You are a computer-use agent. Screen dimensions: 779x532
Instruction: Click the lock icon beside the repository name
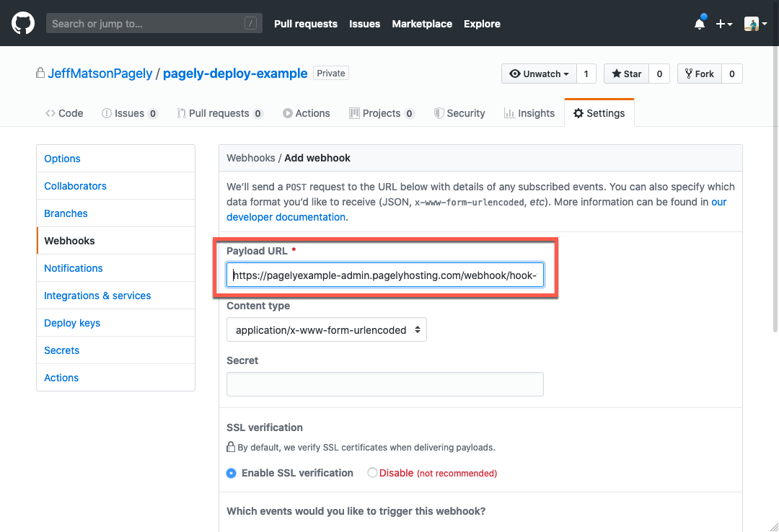(x=40, y=73)
